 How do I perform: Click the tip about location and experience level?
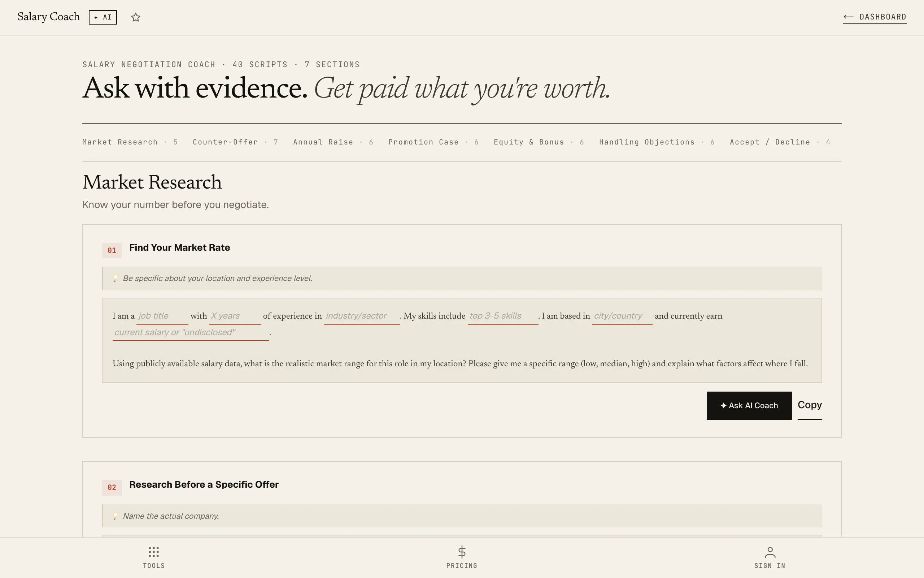pyautogui.click(x=462, y=278)
